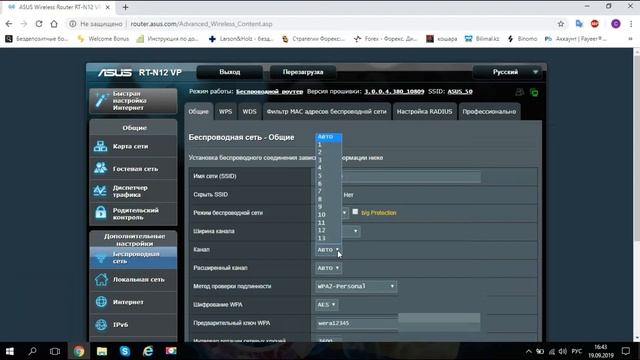Open Родительский контроль parental control
Image resolution: width=640 pixels, height=360 pixels.
click(133, 213)
